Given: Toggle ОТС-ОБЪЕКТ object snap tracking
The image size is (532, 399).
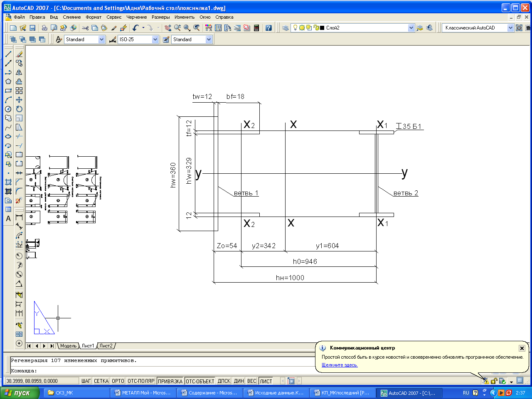Looking at the screenshot, I should [200, 381].
